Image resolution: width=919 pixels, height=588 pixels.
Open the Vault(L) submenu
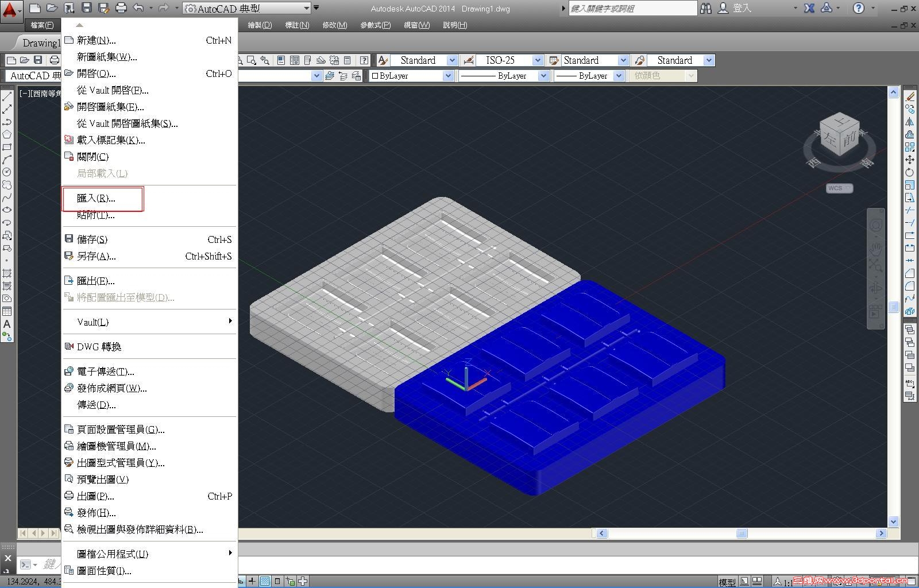coord(149,322)
